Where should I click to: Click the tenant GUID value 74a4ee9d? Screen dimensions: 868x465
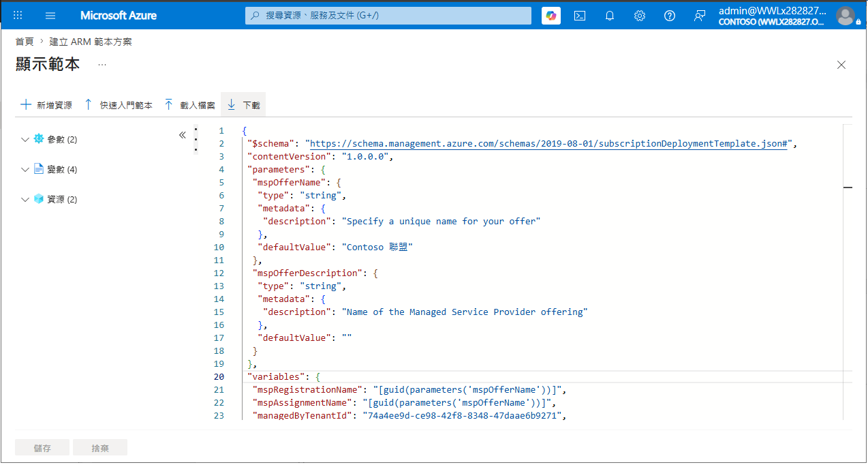point(462,416)
